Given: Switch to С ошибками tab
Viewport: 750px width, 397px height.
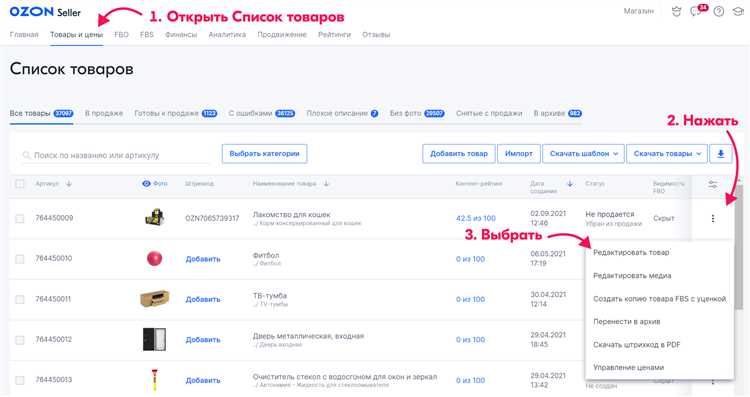Looking at the screenshot, I should [x=262, y=113].
